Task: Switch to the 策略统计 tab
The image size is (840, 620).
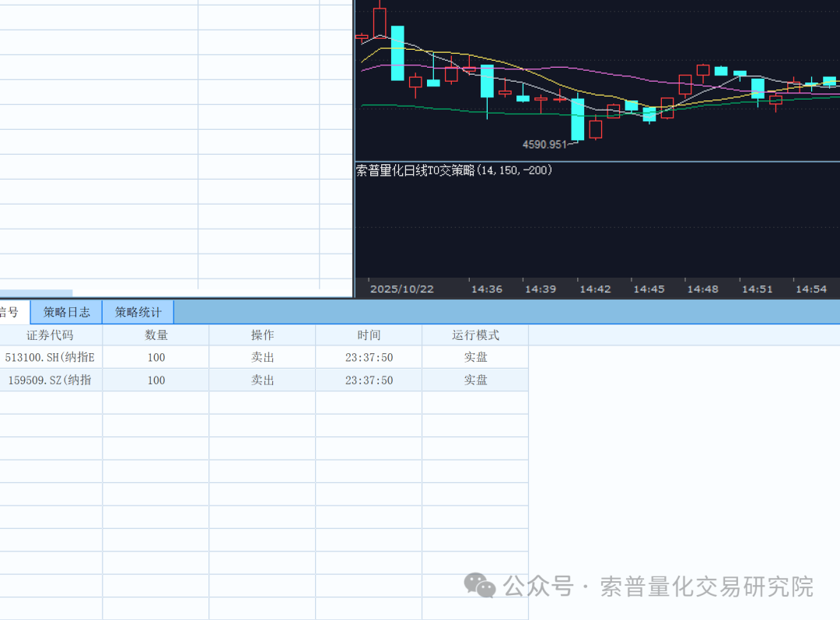Action: (138, 312)
